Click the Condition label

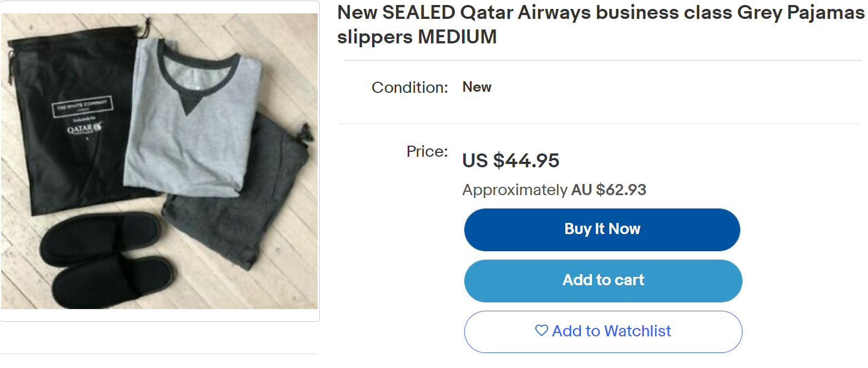(410, 88)
